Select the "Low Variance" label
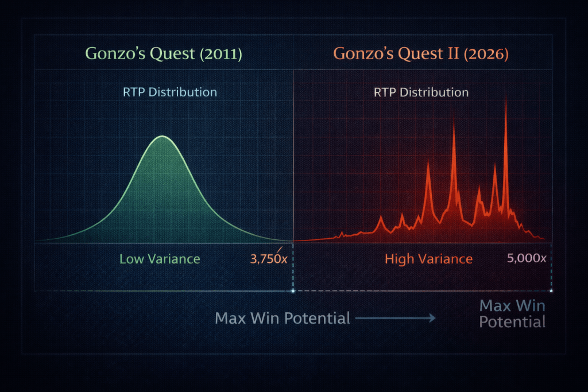 coord(159,259)
